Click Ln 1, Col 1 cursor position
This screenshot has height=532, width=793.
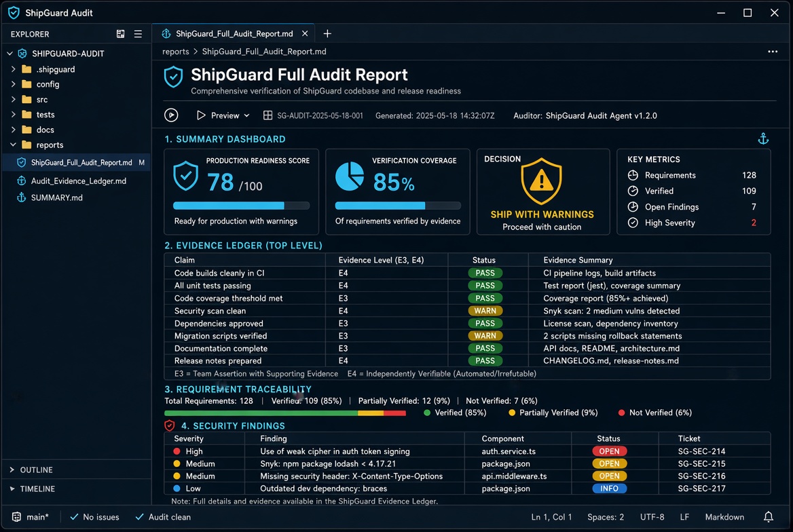coord(551,517)
